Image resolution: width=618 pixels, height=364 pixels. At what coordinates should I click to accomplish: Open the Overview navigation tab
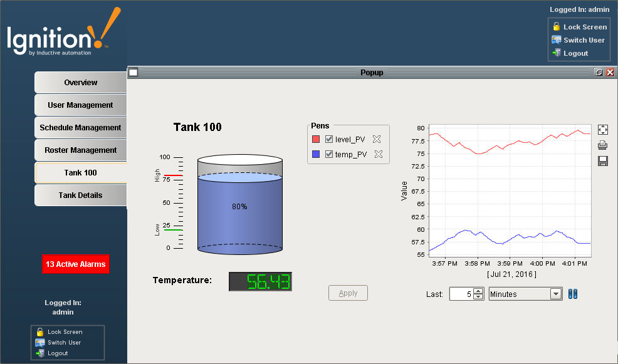81,83
